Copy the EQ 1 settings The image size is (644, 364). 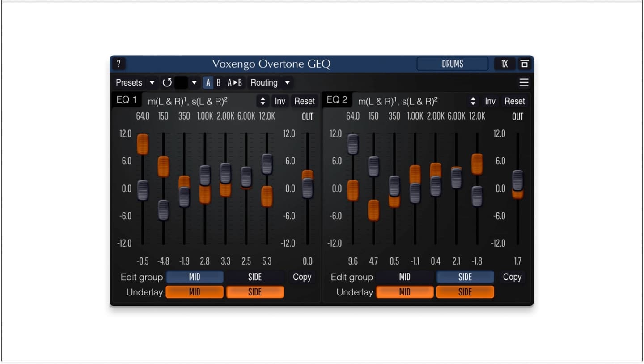click(302, 277)
